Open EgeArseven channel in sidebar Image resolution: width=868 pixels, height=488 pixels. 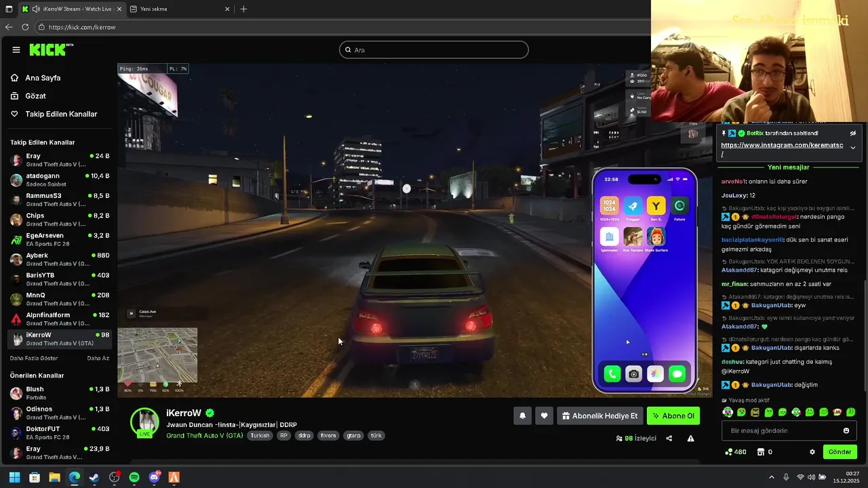coord(60,239)
